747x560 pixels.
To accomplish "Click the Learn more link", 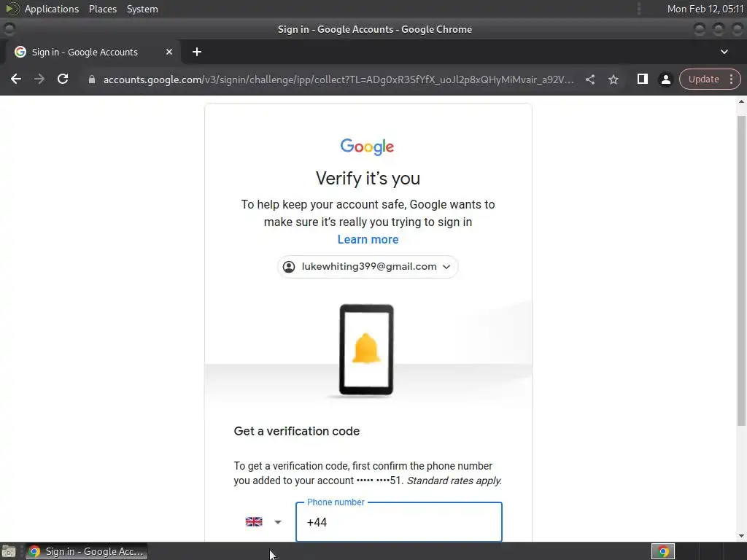I will tap(368, 239).
